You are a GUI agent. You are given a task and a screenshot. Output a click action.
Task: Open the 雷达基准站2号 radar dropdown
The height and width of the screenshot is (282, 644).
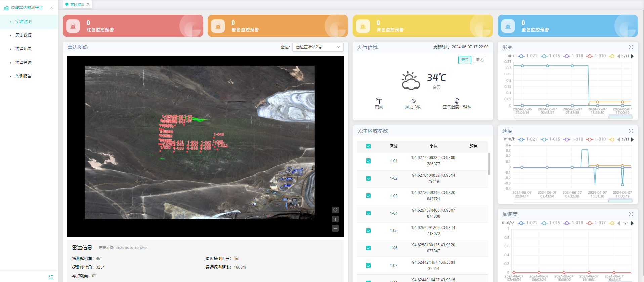317,47
